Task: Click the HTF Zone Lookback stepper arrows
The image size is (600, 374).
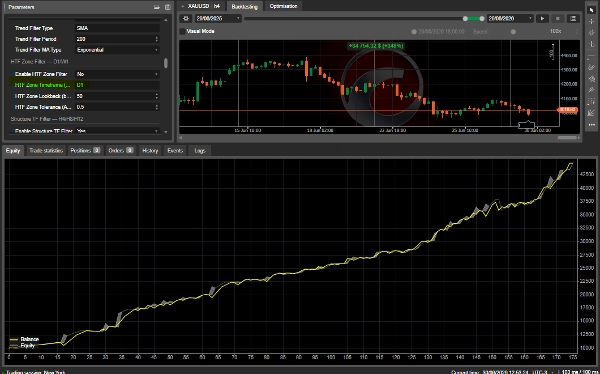Action: click(x=157, y=96)
